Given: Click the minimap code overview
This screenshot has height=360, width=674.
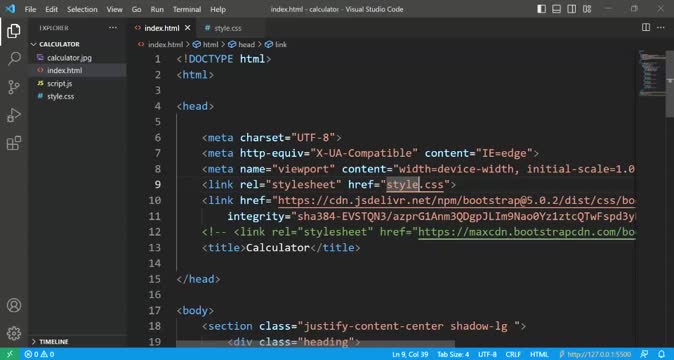Looking at the screenshot, I should 650,73.
